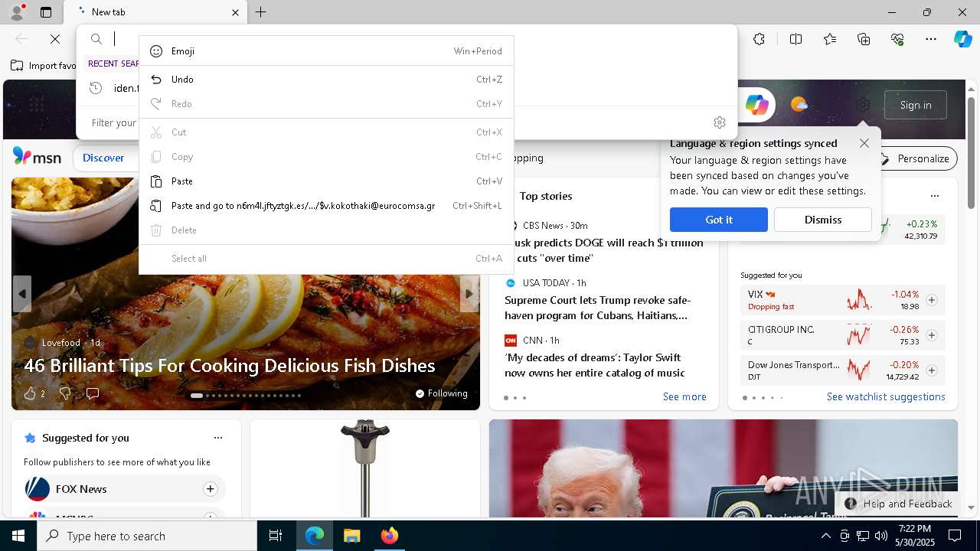
Task: Open Tab actions menu icon
Action: tap(46, 12)
